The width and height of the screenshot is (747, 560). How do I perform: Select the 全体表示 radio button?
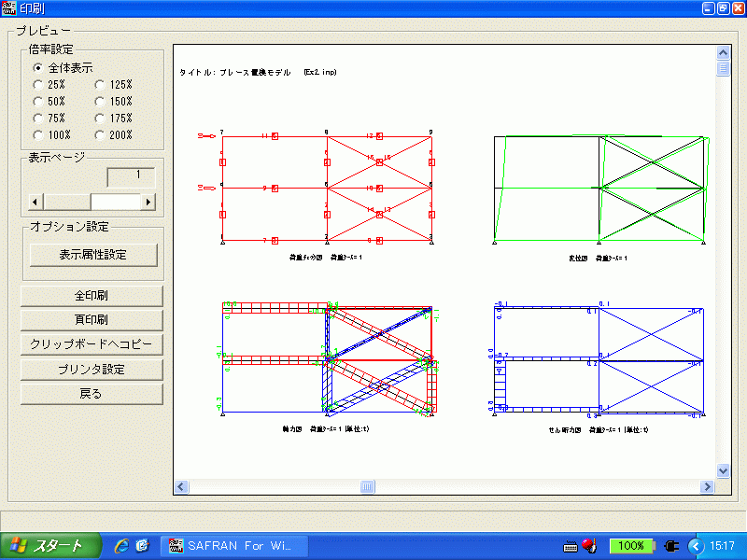pos(37,68)
